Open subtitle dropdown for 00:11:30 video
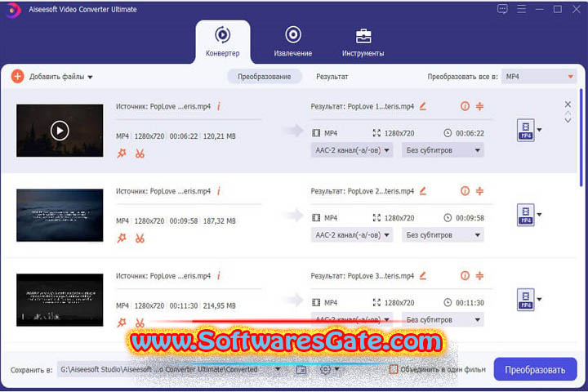 (443, 320)
